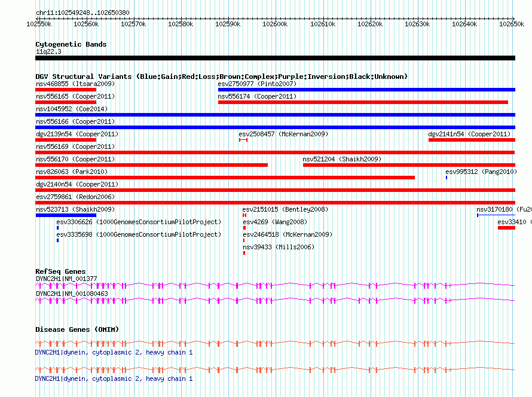
Task: Click the esv2508457 (McKernan2009) variant label
Action: click(283, 134)
